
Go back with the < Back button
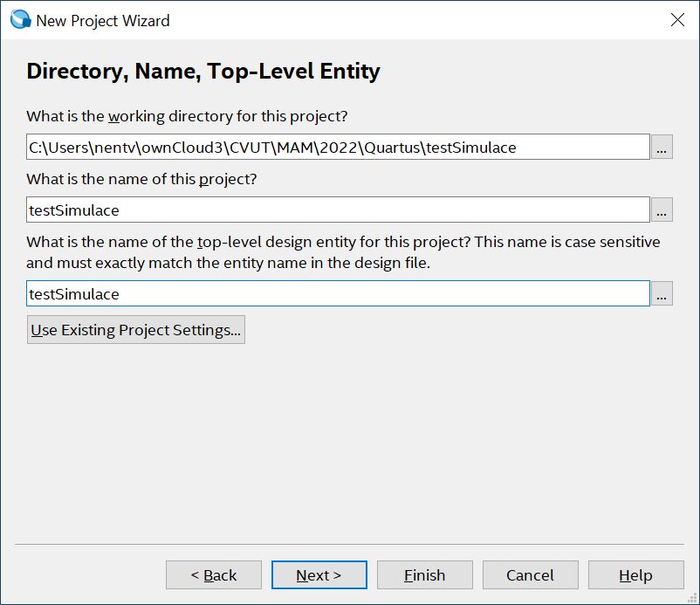coord(214,574)
